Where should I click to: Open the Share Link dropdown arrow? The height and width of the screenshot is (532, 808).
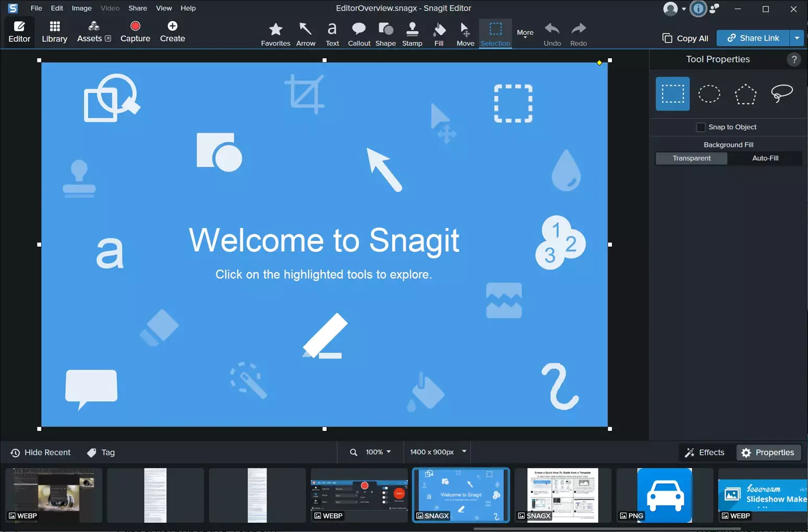[797, 38]
